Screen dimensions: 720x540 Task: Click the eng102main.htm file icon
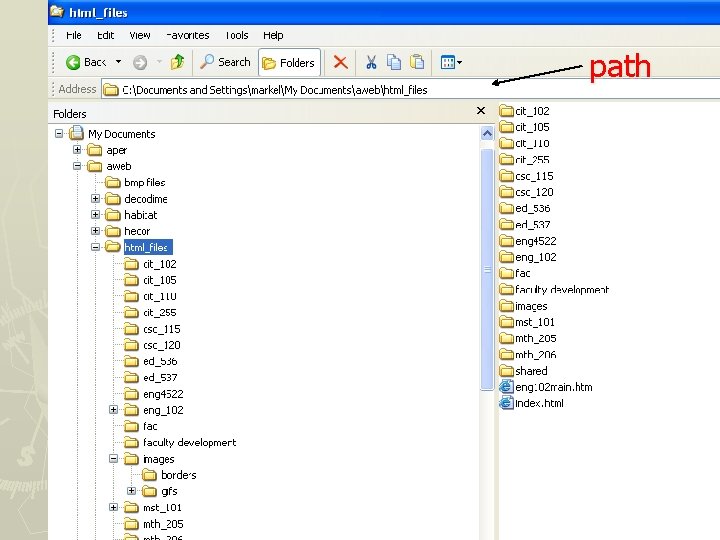click(x=506, y=387)
